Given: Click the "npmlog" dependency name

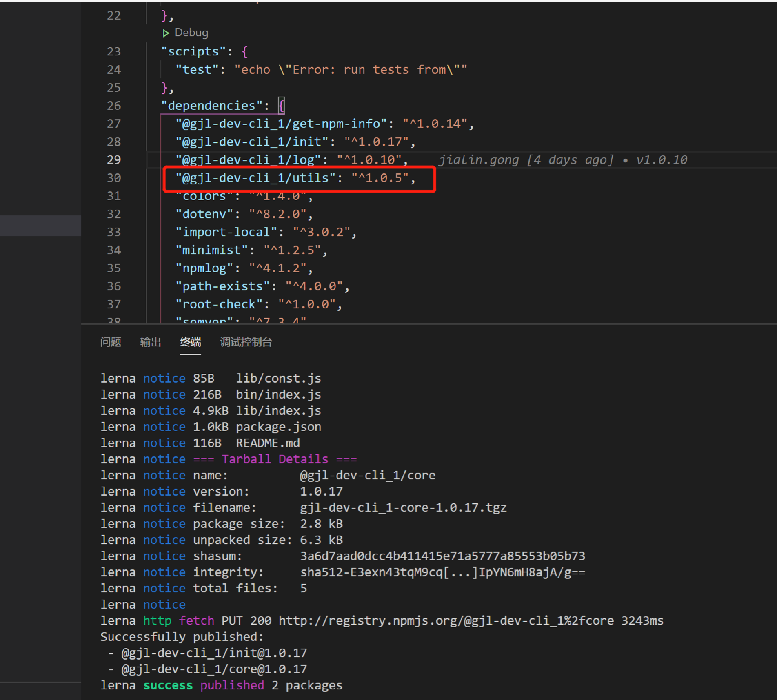Looking at the screenshot, I should click(204, 268).
